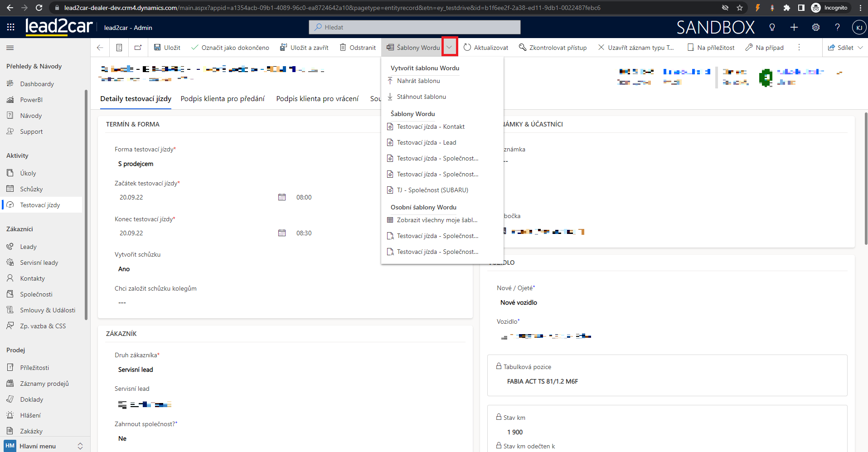This screenshot has width=868, height=452.
Task: Expand the Sdílet dropdown arrow
Action: tap(860, 48)
